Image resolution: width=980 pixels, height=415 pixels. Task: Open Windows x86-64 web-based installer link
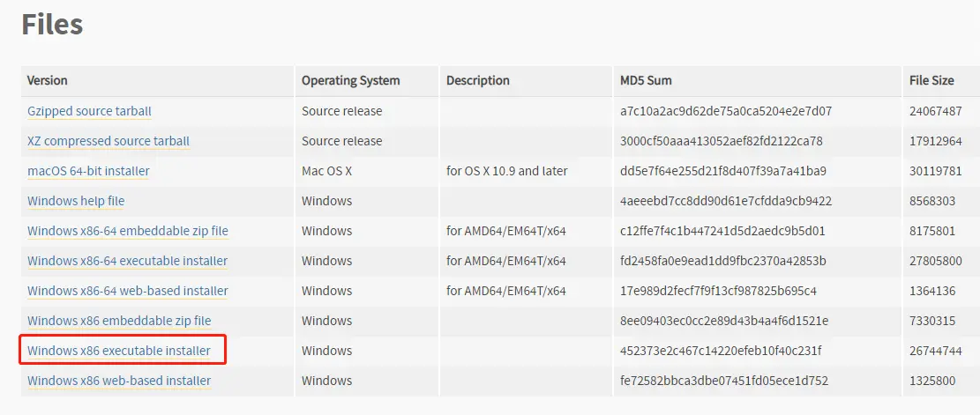coord(128,292)
